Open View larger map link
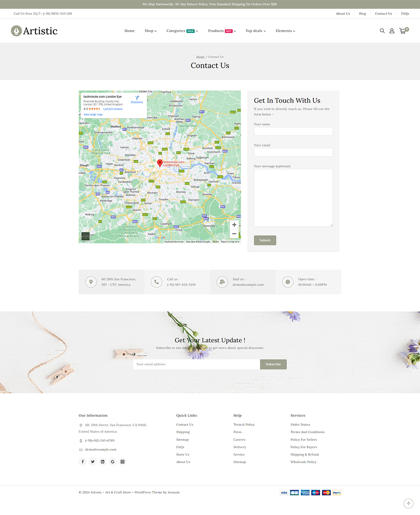 click(x=93, y=114)
